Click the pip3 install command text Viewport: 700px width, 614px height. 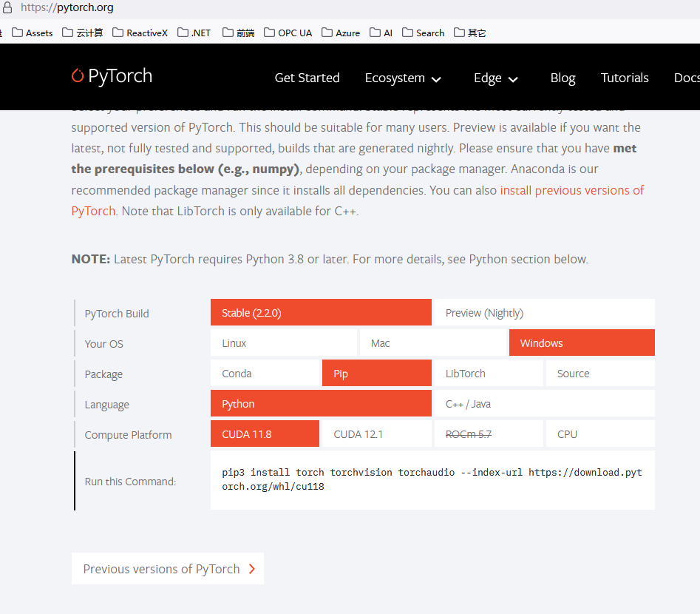click(432, 479)
